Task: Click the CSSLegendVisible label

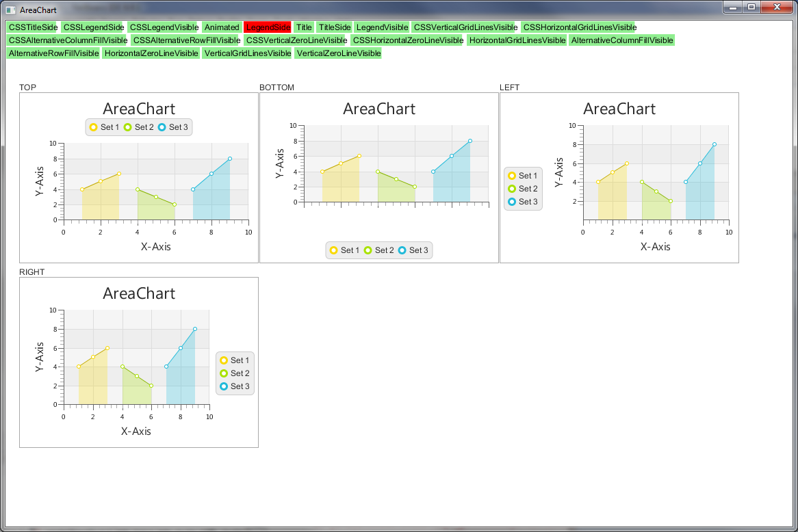Action: pos(163,27)
